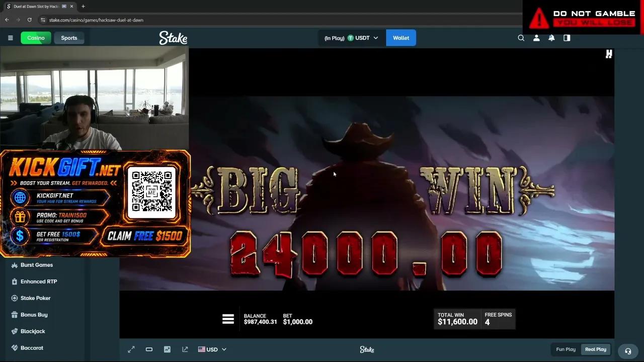This screenshot has width=644, height=362.
Task: Click the BET $1,000.00 value
Action: 297,322
